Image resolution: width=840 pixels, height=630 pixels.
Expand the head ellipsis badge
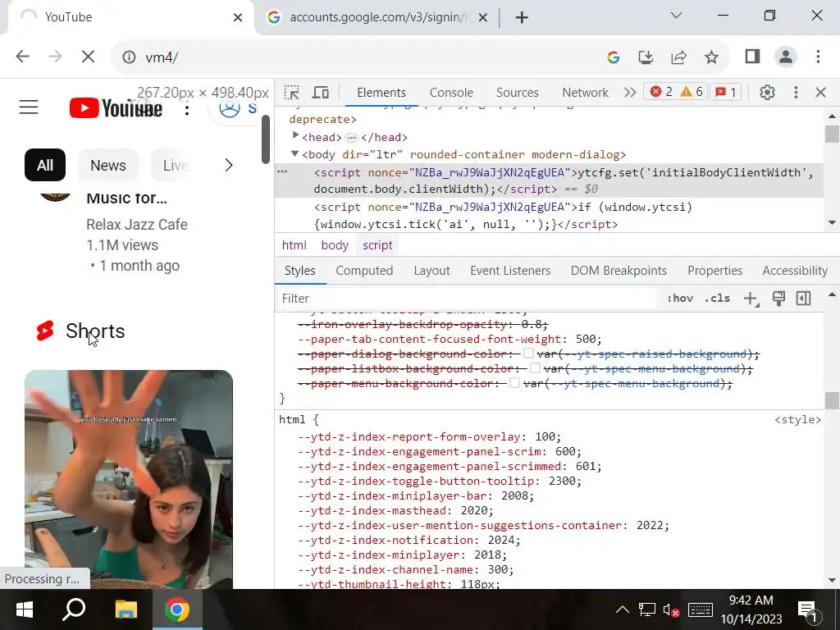(x=351, y=138)
